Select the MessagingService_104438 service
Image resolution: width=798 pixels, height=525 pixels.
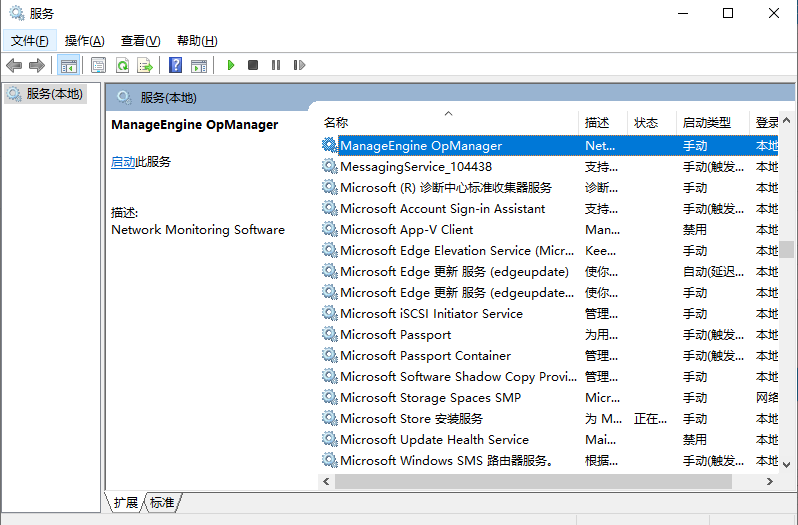pyautogui.click(x=550, y=166)
